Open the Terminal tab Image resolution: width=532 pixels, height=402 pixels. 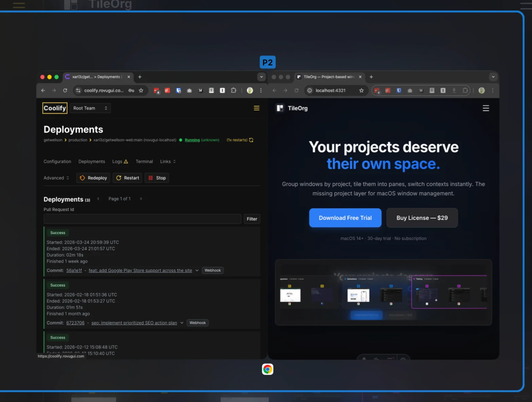pos(144,162)
